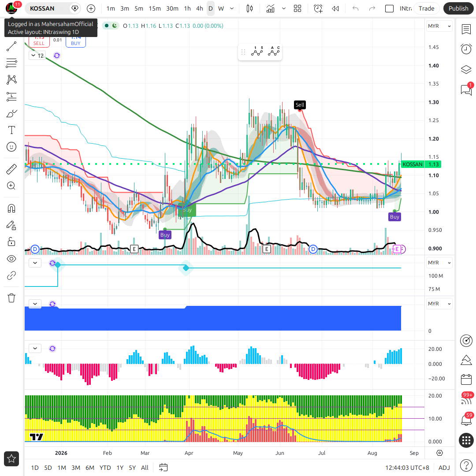Toggle ADJ adjusted data
476x476 pixels.
point(444,468)
